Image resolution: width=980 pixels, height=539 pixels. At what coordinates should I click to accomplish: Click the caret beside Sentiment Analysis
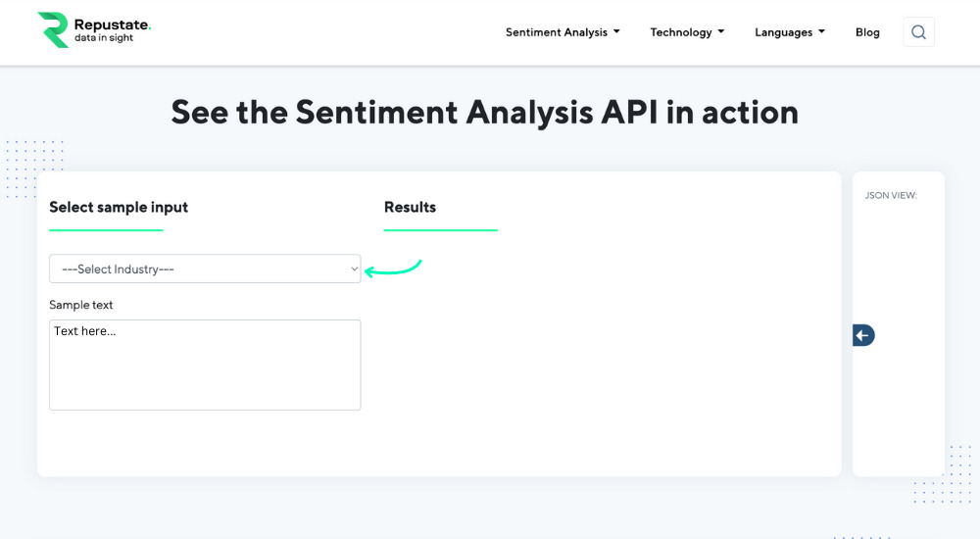[616, 32]
